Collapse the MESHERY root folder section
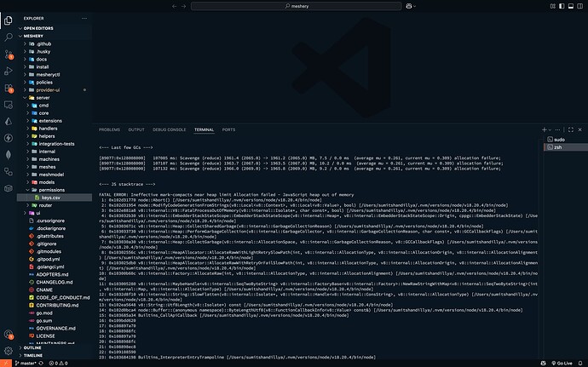The width and height of the screenshot is (588, 367). pyautogui.click(x=55, y=36)
